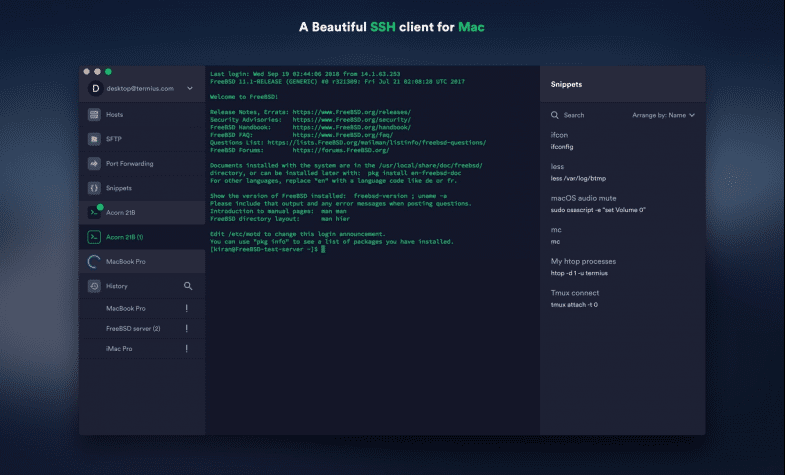This screenshot has width=785, height=475.
Task: Click the warning icon beside MacBook Pro history
Action: click(187, 308)
